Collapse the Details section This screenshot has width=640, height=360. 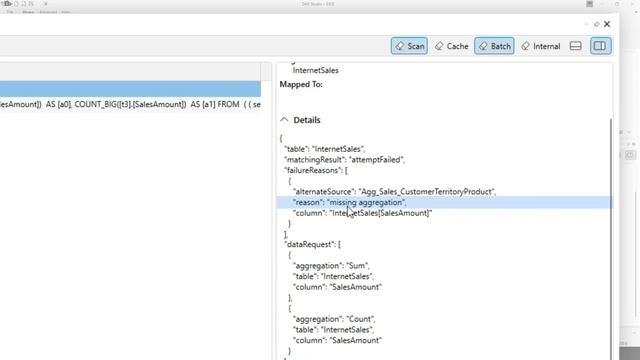click(x=284, y=120)
